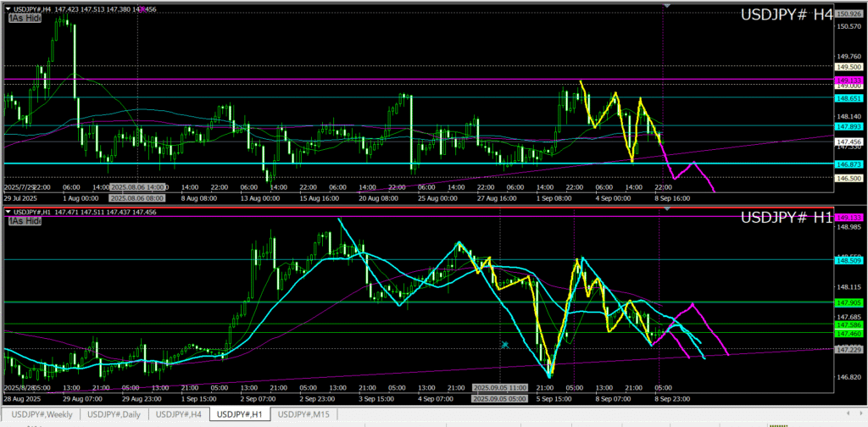The height and width of the screenshot is (427, 868).
Task: Click the chart shift triangle atop H1 chart
Action: (x=667, y=208)
